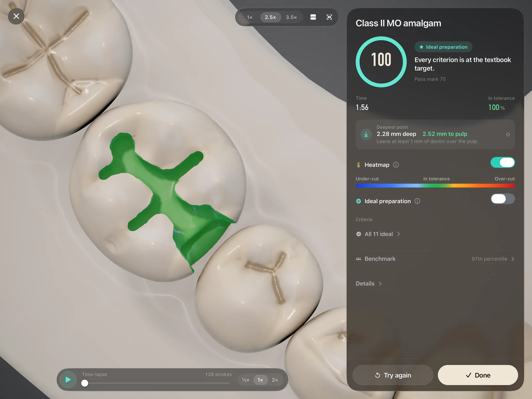Click the criteria badge checkmark icon
The width and height of the screenshot is (532, 399).
(x=359, y=234)
